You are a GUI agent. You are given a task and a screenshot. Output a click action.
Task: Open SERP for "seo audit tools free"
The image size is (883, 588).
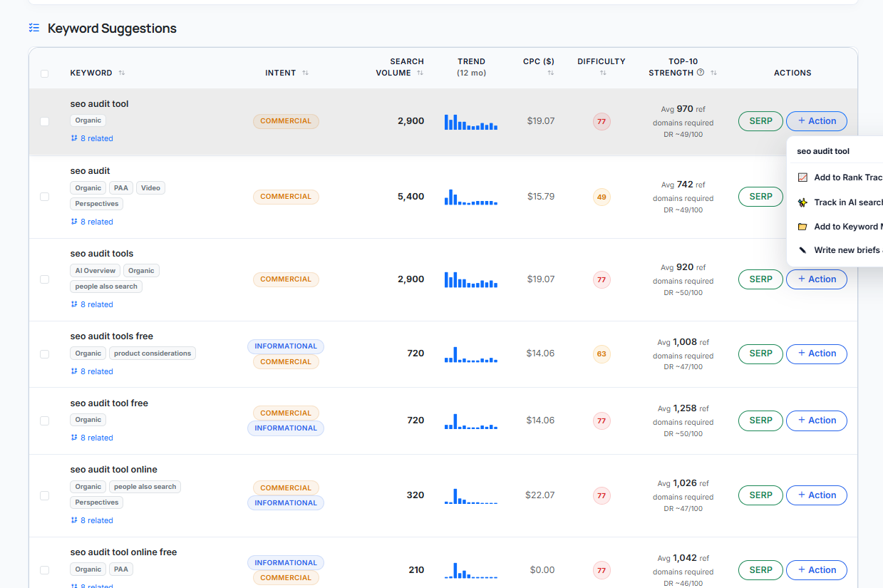pos(760,354)
